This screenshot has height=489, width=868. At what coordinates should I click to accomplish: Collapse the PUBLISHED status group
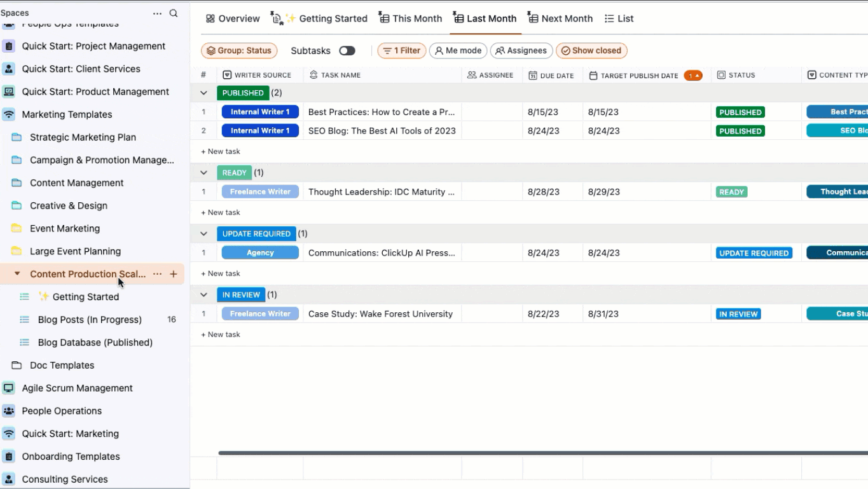pos(203,93)
